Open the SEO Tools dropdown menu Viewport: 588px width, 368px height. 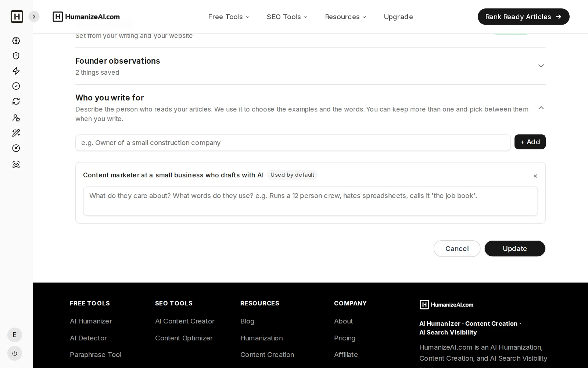287,17
